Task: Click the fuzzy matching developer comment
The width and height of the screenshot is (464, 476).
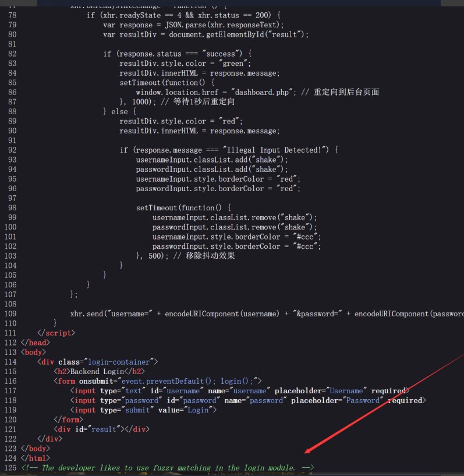Action: (168, 468)
